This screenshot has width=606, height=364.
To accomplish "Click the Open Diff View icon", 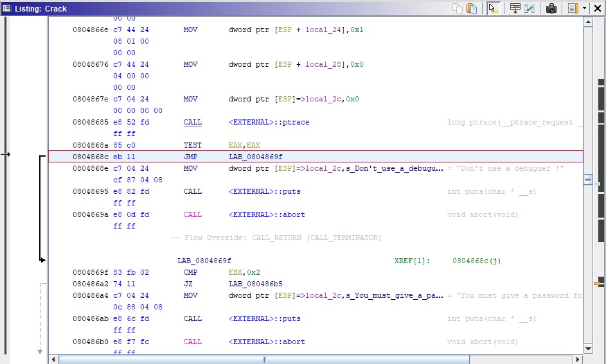I will coord(530,8).
